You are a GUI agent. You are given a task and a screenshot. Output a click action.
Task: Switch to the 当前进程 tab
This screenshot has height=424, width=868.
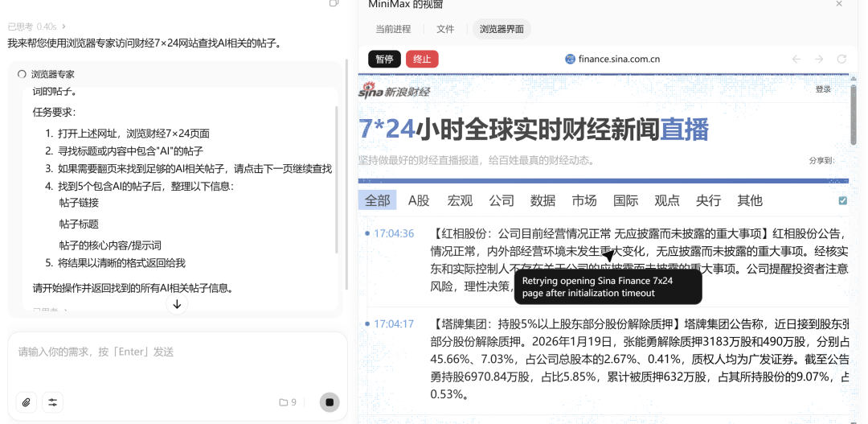(393, 30)
